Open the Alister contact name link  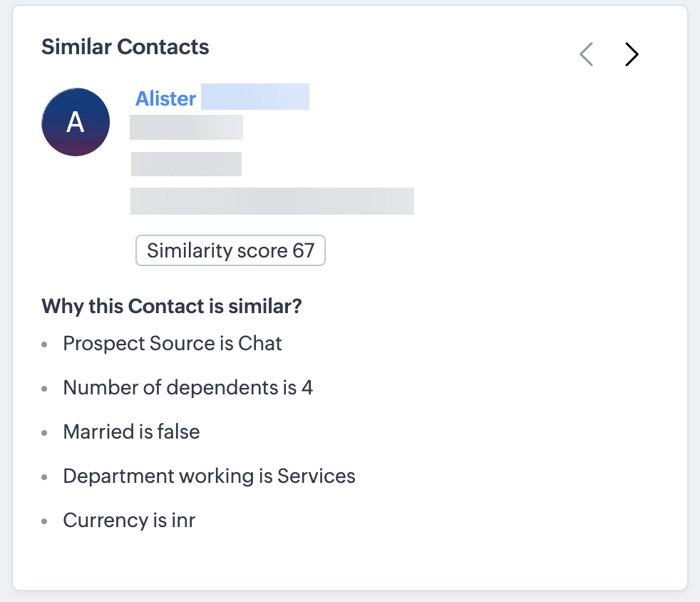coord(165,98)
